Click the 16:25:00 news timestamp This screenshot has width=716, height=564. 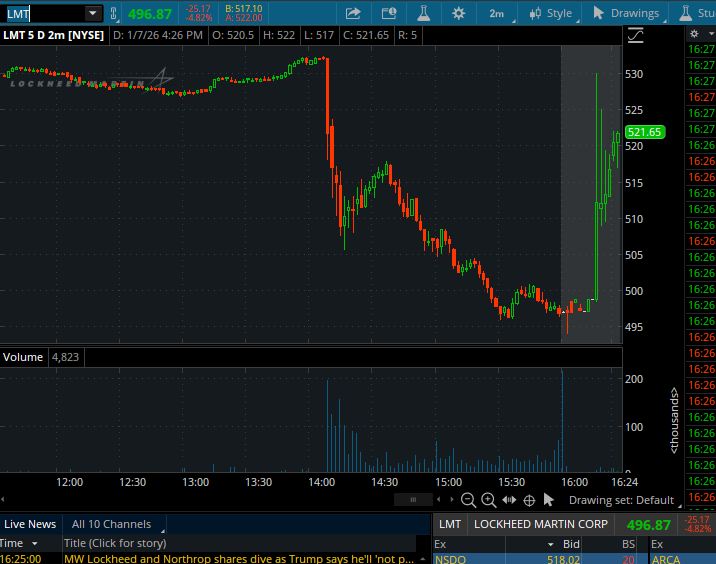tap(21, 559)
